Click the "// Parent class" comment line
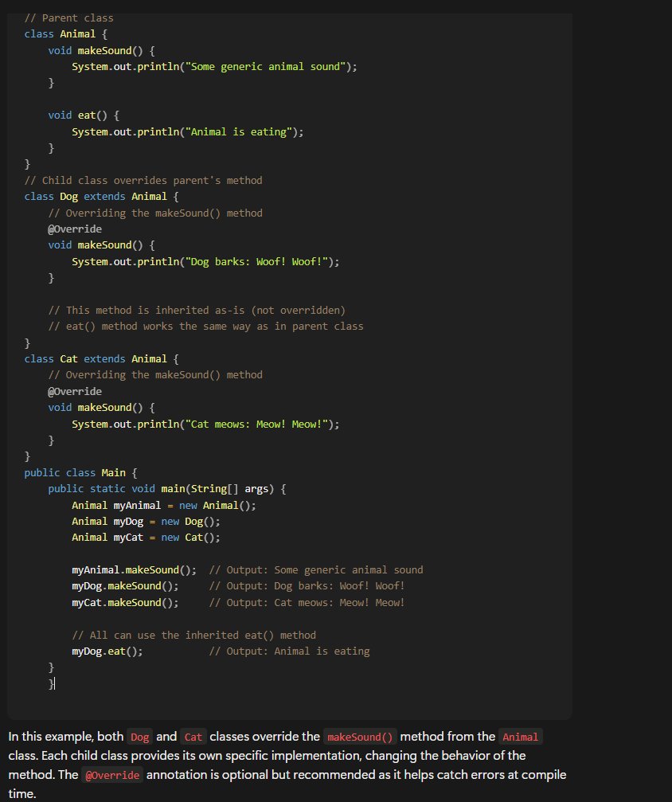Screen dimensions: 672x802 pos(68,18)
